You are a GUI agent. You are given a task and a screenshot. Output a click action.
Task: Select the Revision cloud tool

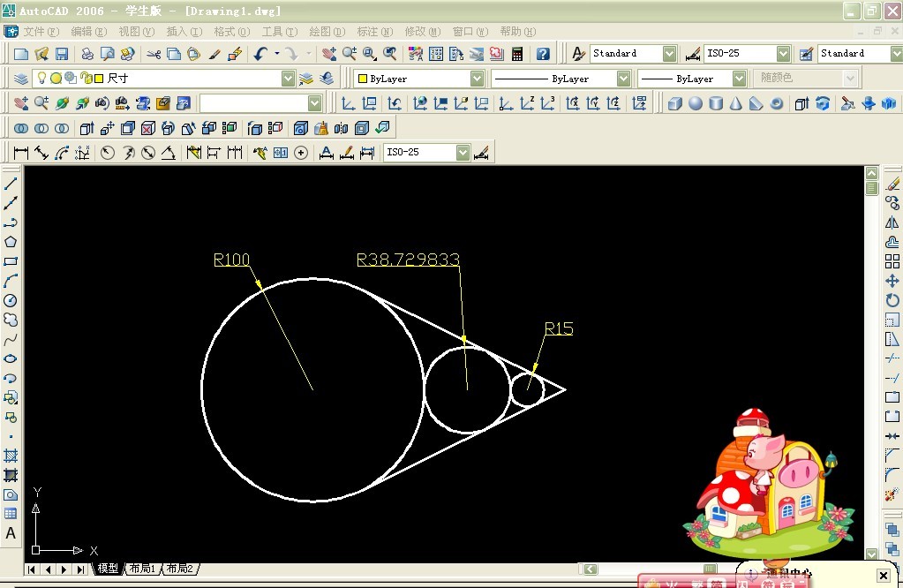pyautogui.click(x=11, y=320)
